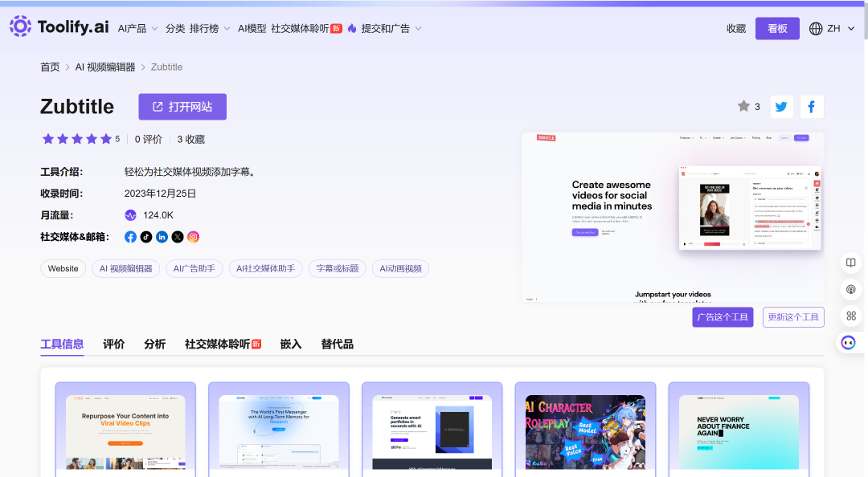Click the 更新这个工具 button

tap(793, 317)
